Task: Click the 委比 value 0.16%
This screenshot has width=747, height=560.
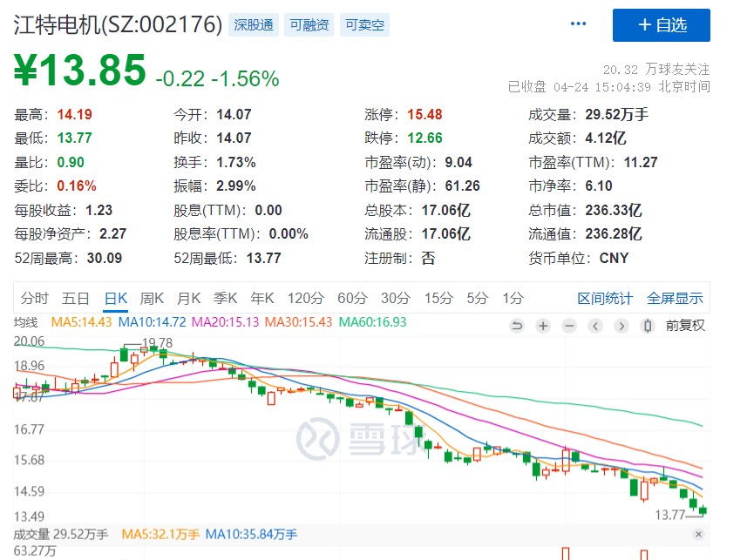Action: (x=76, y=186)
